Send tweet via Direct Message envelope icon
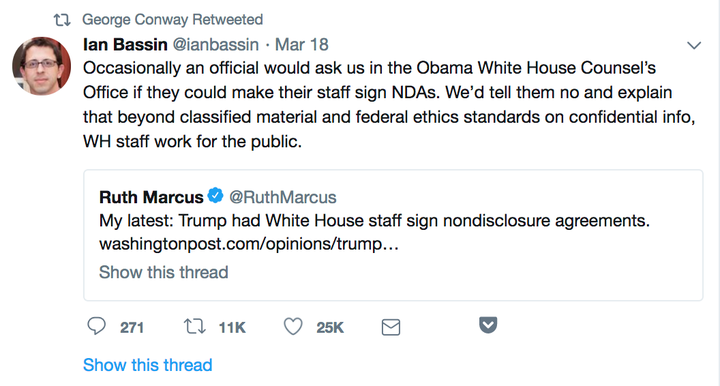 click(x=391, y=327)
